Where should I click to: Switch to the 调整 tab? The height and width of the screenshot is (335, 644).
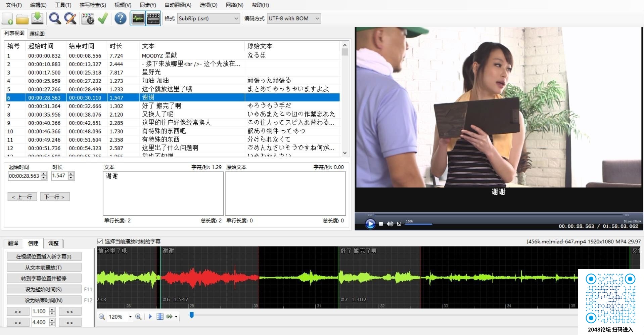(53, 243)
